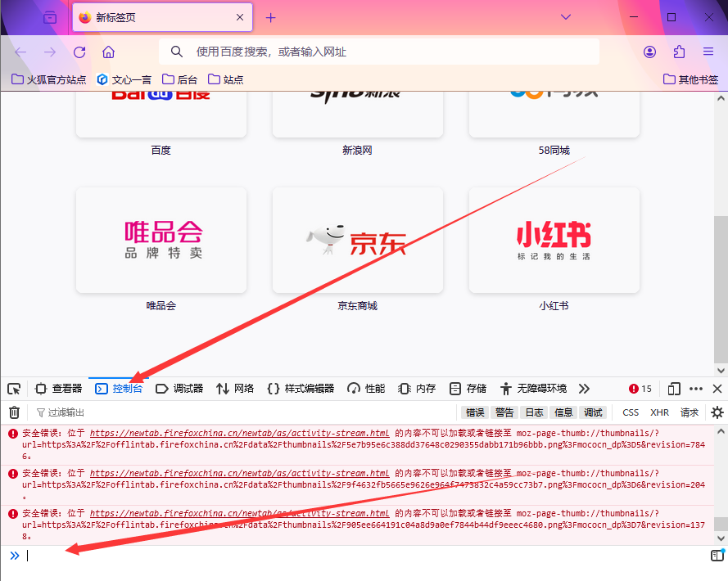Open 火狐官方站点 bookmark folder
This screenshot has width=728, height=581.
(49, 79)
